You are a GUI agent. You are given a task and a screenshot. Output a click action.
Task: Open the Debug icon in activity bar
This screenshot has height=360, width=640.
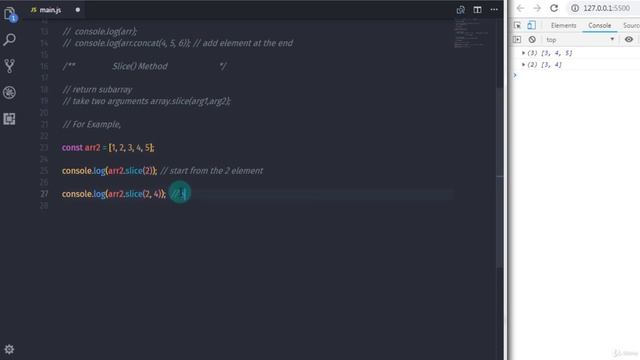tap(9, 92)
